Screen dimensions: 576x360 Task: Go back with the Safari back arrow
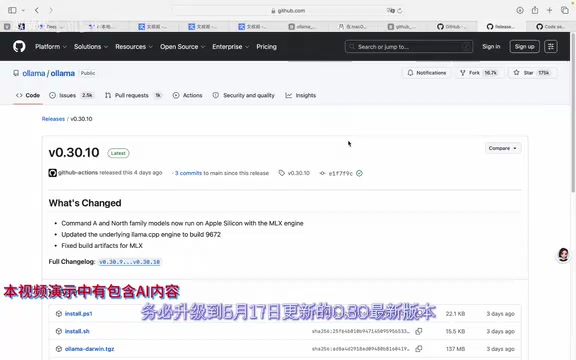37,10
